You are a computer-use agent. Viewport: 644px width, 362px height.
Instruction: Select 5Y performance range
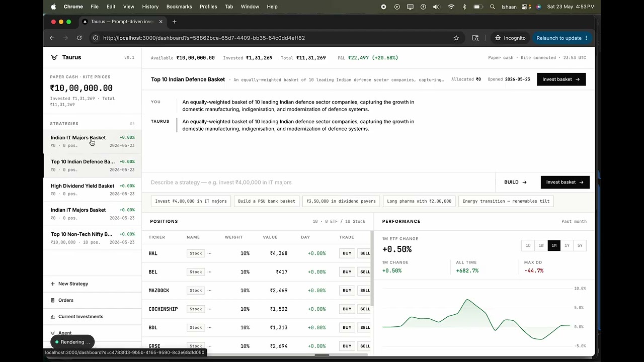tap(580, 245)
